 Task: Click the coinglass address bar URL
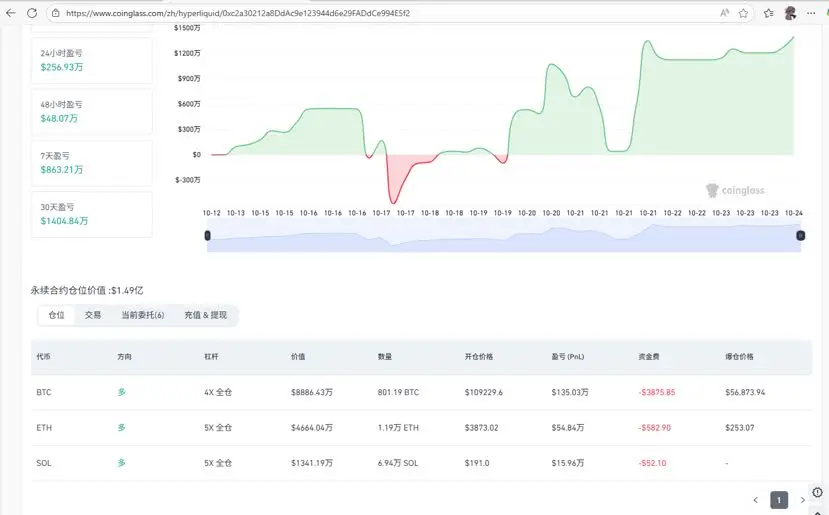tap(237, 13)
